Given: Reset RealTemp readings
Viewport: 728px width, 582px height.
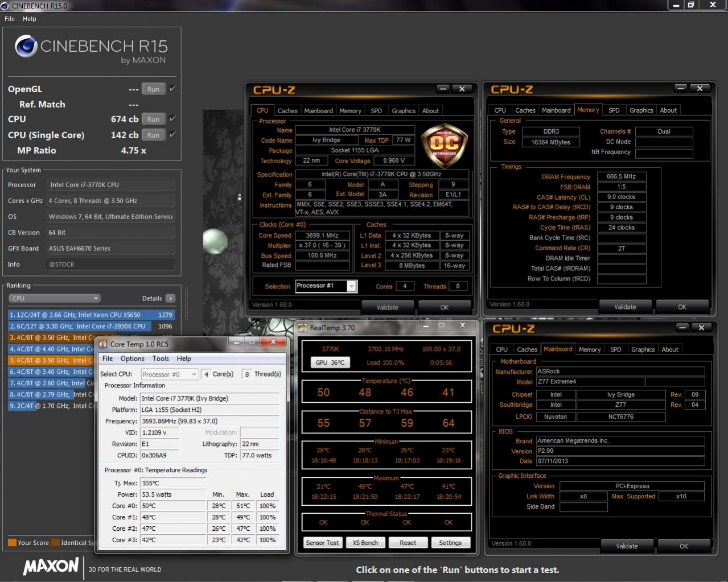Looking at the screenshot, I should [x=408, y=543].
